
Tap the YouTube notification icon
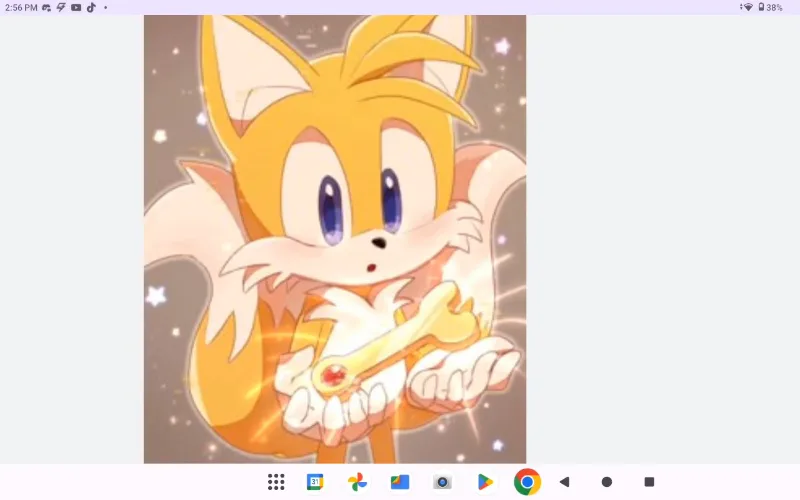76,7
